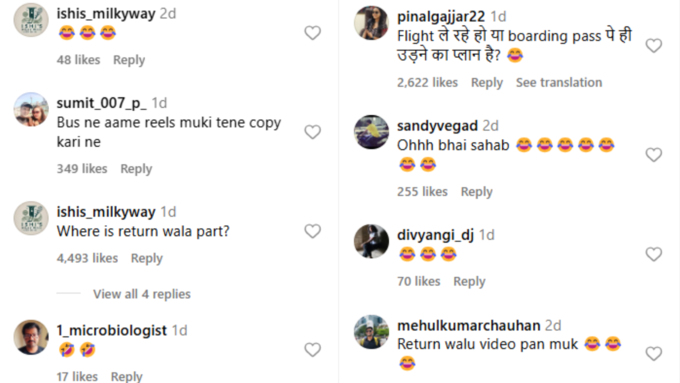Expand "View all 4 replies" thread
Screen dimensions: 680x383
coord(142,294)
